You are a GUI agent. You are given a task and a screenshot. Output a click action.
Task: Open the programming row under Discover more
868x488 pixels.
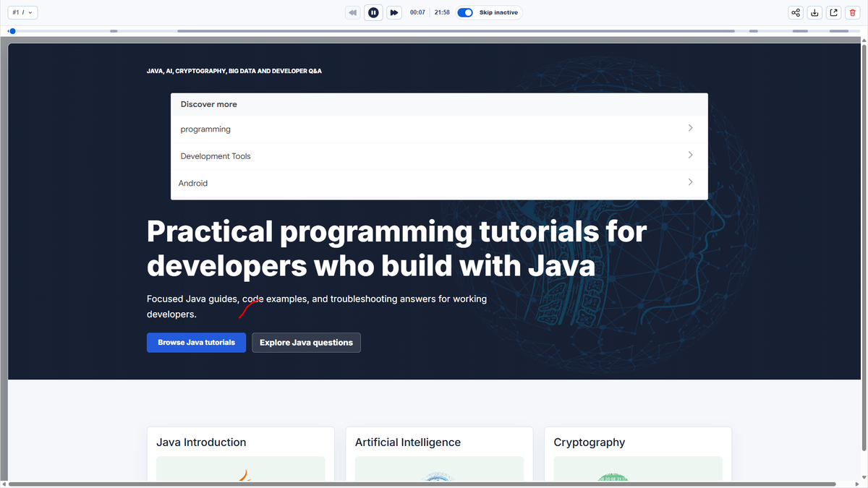coord(439,129)
